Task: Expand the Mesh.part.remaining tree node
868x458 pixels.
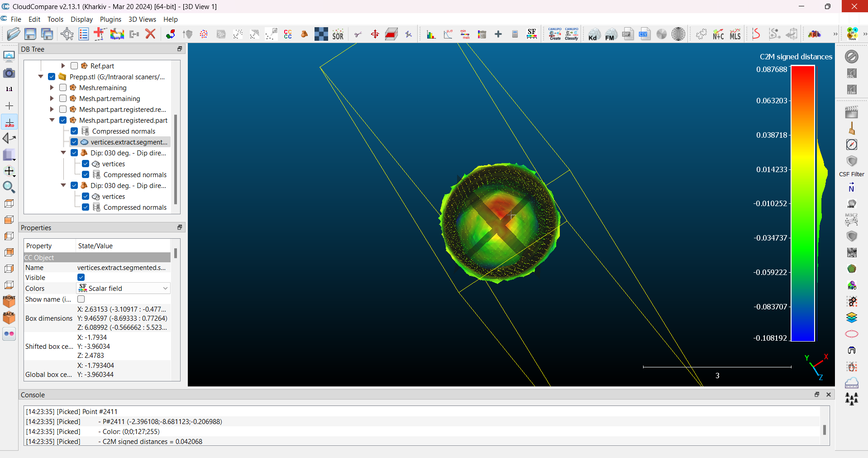Action: [x=52, y=98]
